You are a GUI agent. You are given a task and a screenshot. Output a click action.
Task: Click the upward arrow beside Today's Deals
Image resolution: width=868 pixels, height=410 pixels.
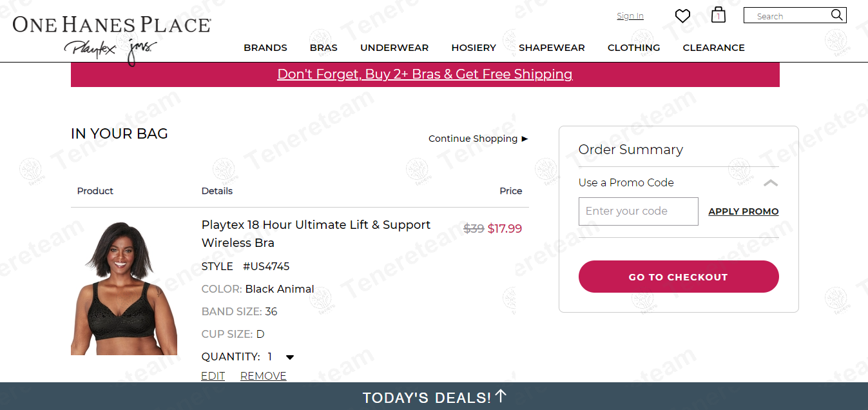click(x=501, y=396)
